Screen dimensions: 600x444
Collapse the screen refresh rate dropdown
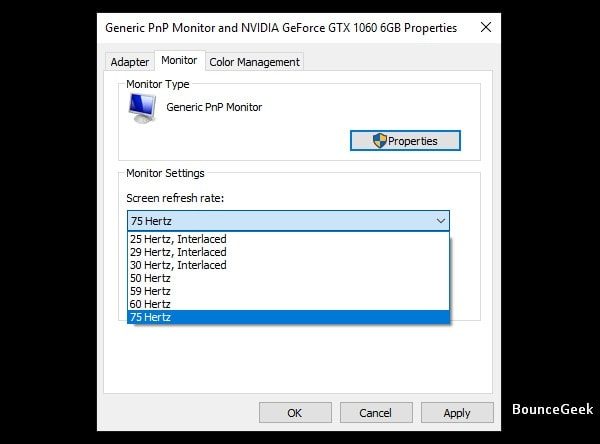[x=441, y=221]
